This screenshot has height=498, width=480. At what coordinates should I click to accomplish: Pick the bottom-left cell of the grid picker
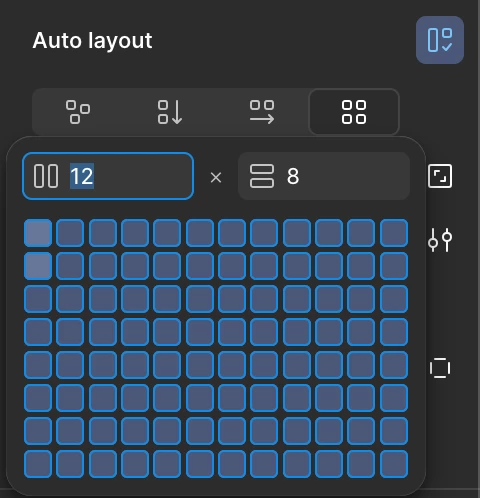click(38, 464)
